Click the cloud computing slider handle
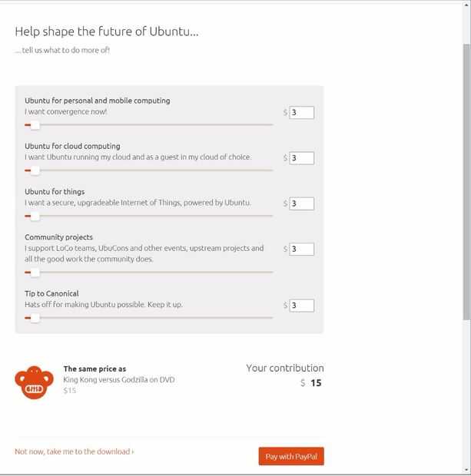The width and height of the screenshot is (471, 476). point(35,170)
